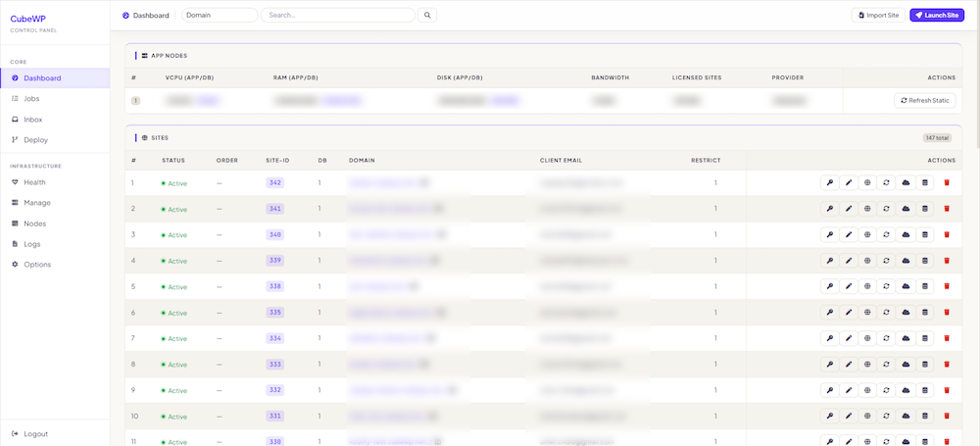Click the STATUS column header
The height and width of the screenshot is (446, 980).
(173, 160)
